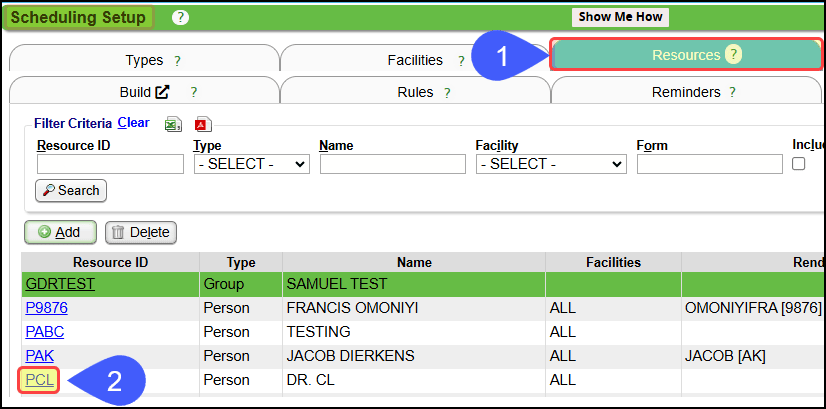Screen dimensions: 826x409
Task: Click the Delete button with trash icon
Action: tap(141, 232)
